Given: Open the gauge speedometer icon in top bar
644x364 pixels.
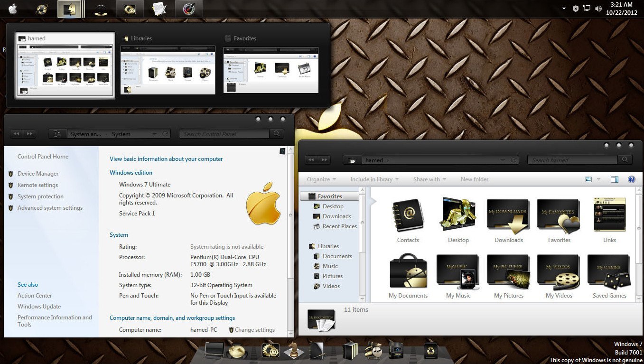Looking at the screenshot, I should tap(188, 9).
